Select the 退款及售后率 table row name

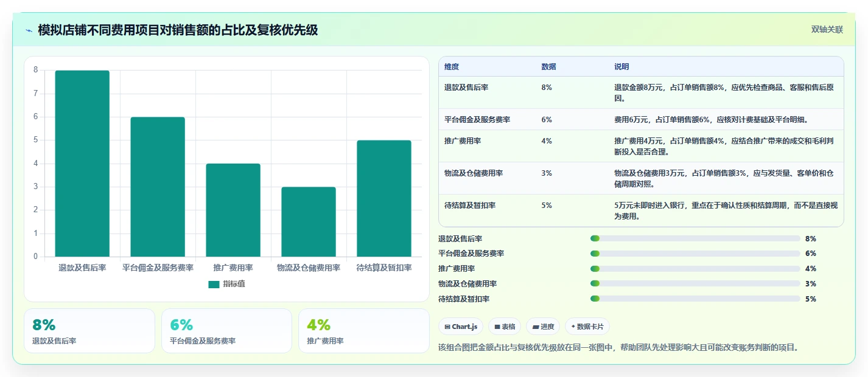click(466, 88)
